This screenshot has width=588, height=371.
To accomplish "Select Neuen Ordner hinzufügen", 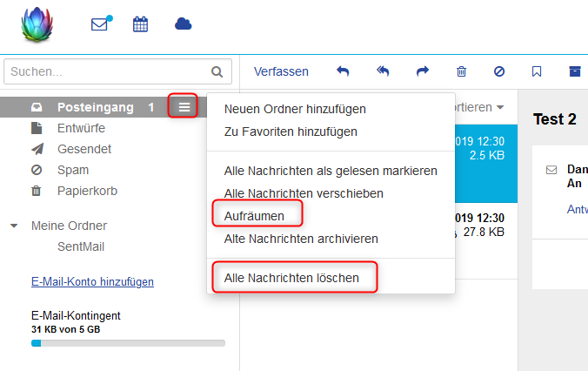I will pyautogui.click(x=295, y=109).
